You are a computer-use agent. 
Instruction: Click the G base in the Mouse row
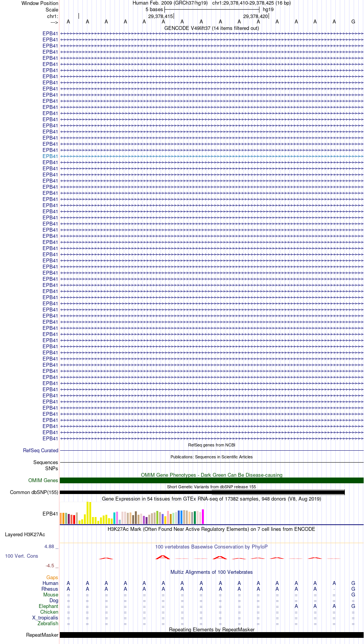click(353, 595)
